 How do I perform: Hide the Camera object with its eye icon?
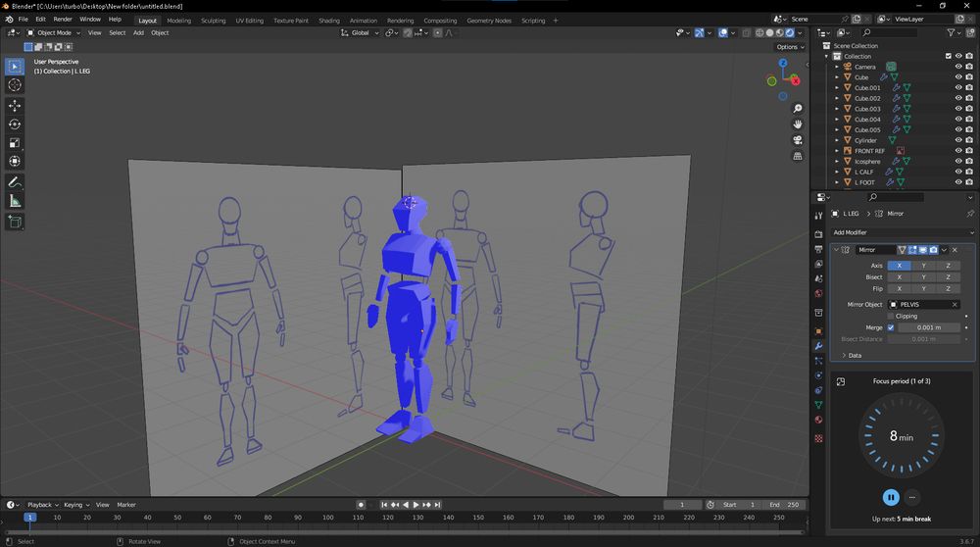[958, 67]
